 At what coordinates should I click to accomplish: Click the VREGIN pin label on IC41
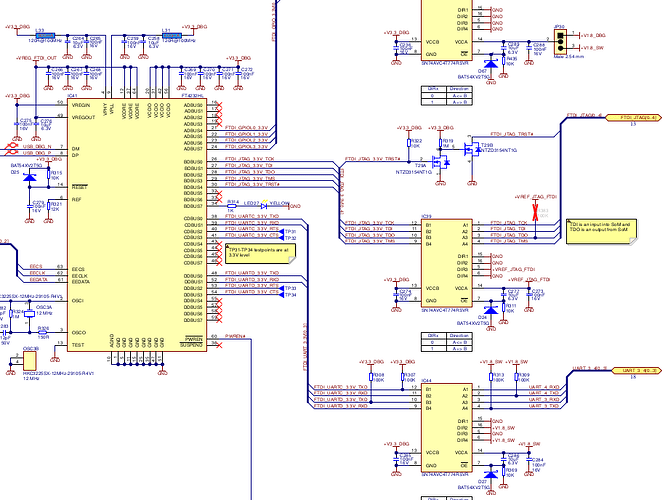tap(81, 105)
